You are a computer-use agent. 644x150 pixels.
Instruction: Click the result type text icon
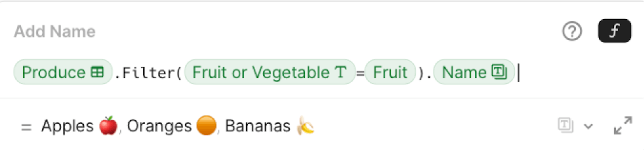click(565, 125)
